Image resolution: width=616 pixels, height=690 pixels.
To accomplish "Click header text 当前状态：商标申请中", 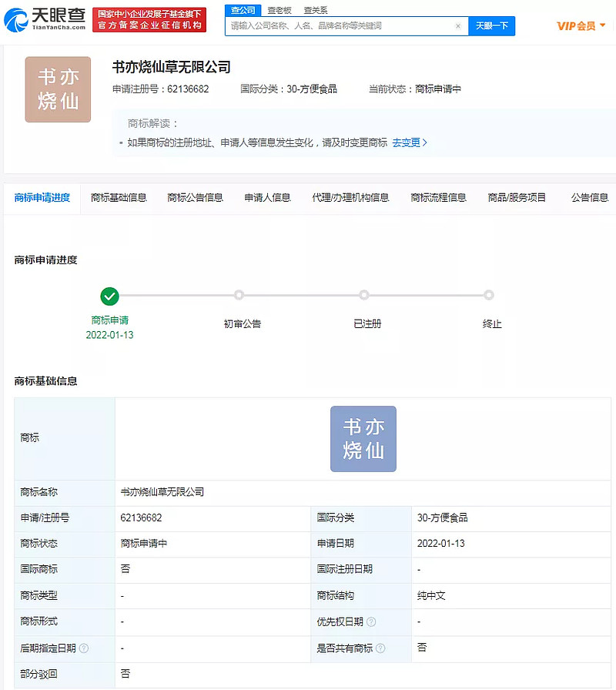I will pyautogui.click(x=415, y=89).
